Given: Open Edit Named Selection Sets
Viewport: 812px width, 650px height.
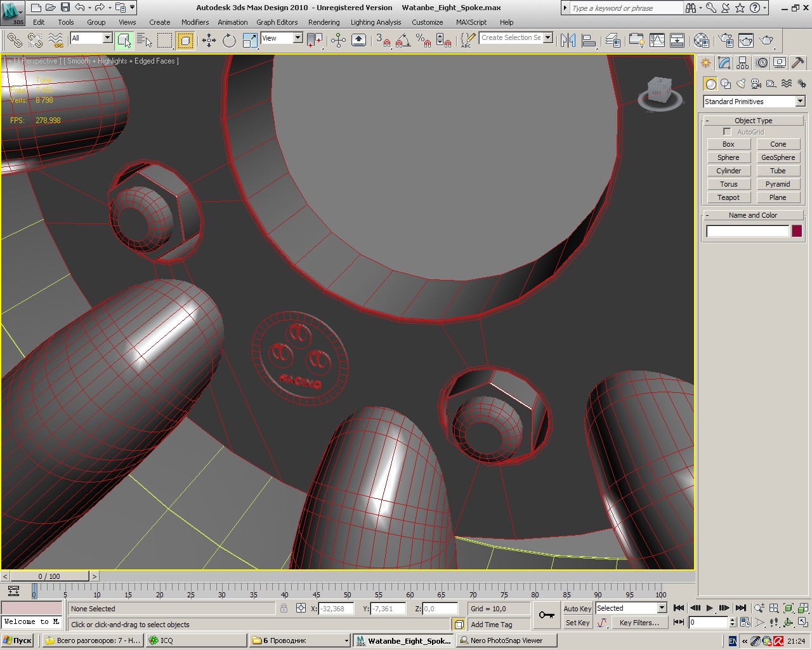Looking at the screenshot, I should [468, 41].
